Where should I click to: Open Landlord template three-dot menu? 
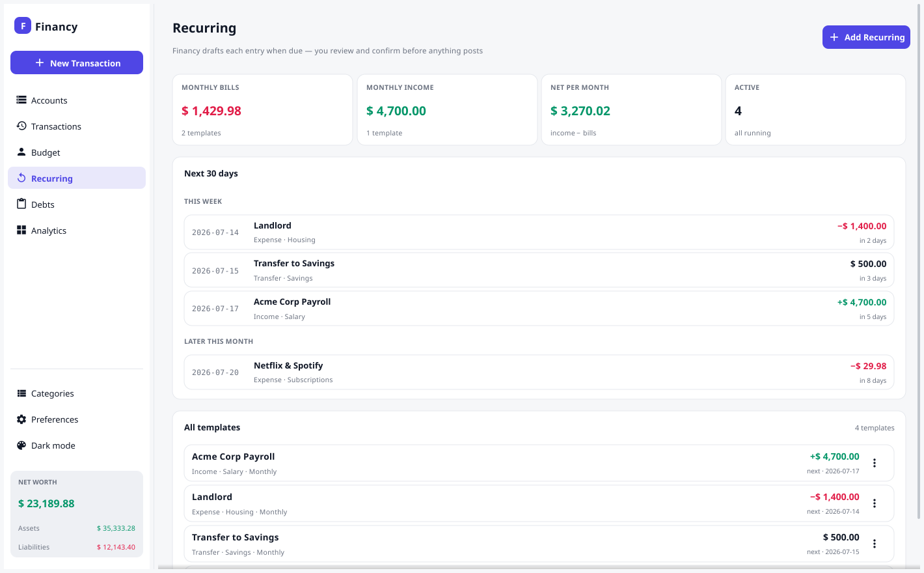(x=875, y=503)
